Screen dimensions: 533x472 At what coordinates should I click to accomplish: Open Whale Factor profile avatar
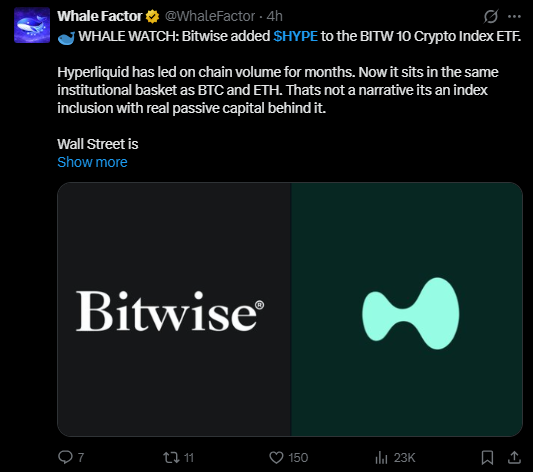pyautogui.click(x=32, y=25)
